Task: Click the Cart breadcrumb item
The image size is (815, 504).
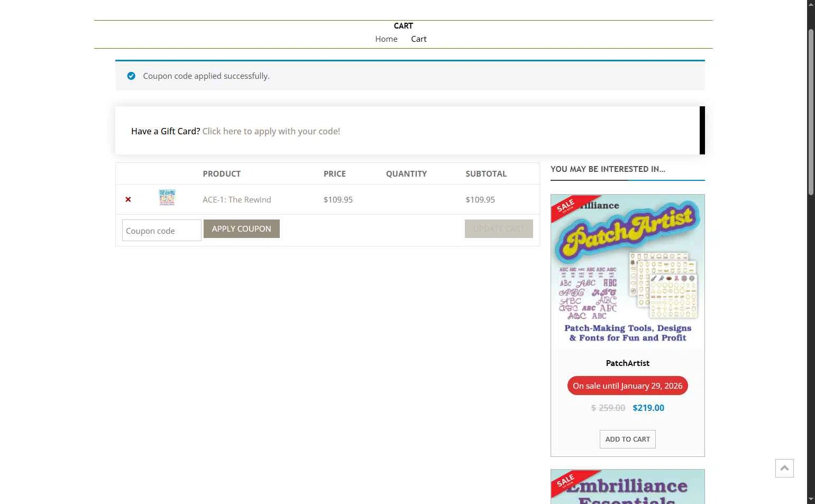Action: pos(418,39)
